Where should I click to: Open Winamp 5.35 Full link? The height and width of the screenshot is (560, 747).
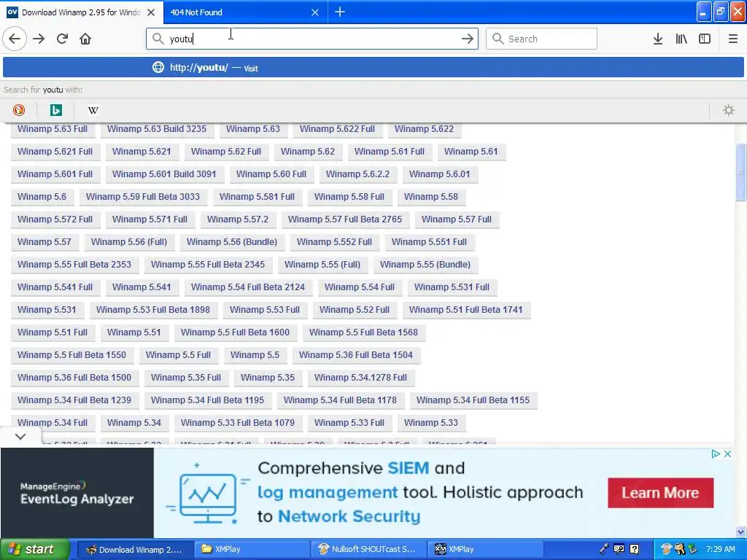click(x=186, y=378)
